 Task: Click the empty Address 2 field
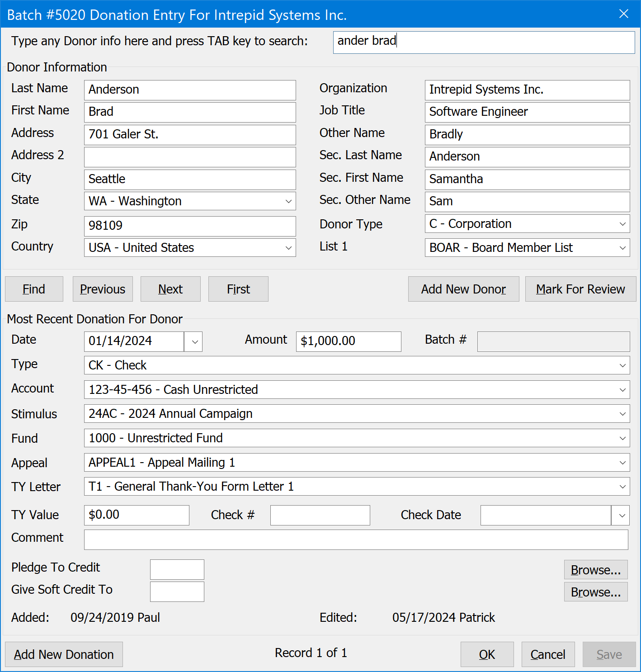point(190,157)
